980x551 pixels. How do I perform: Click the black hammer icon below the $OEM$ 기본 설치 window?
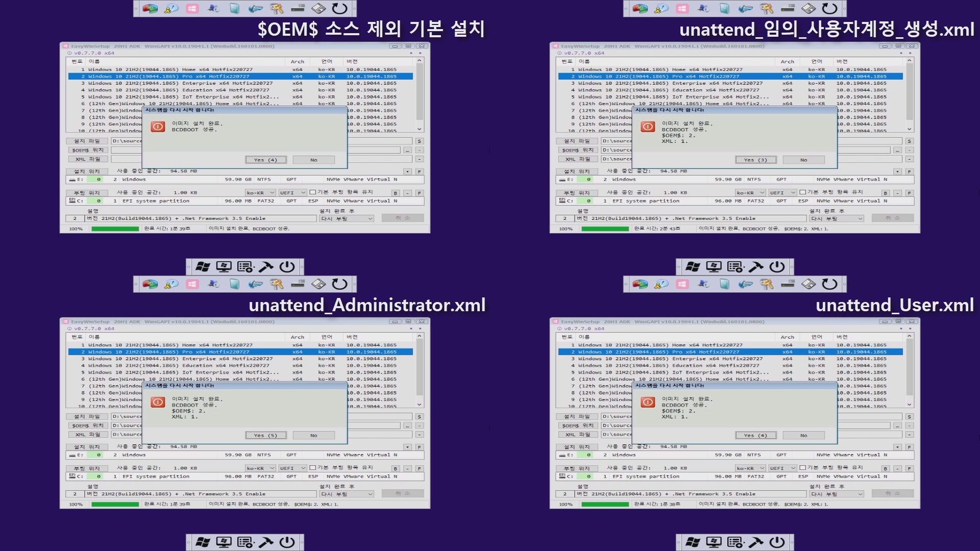point(266,267)
